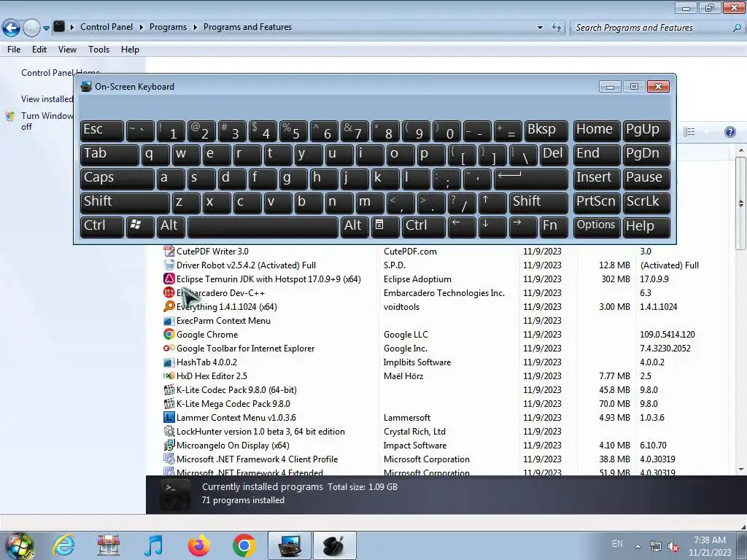Select Google Toolbar for Internet Explorer icon

coord(169,348)
